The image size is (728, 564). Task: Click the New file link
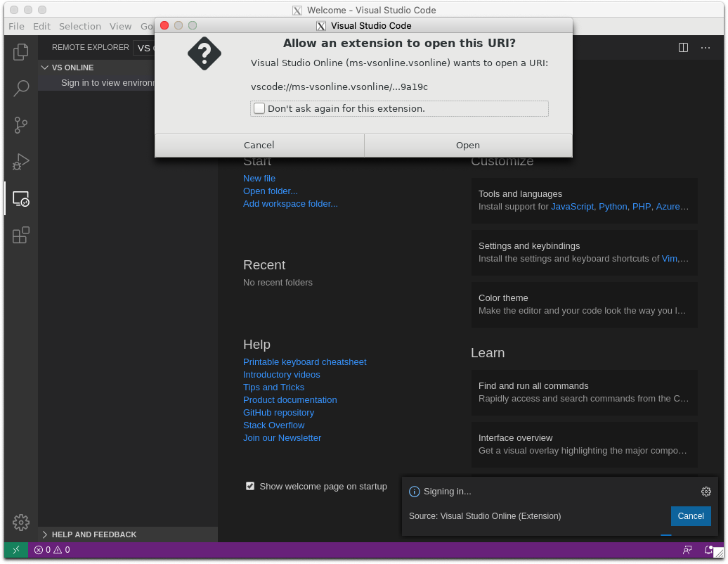(x=259, y=179)
